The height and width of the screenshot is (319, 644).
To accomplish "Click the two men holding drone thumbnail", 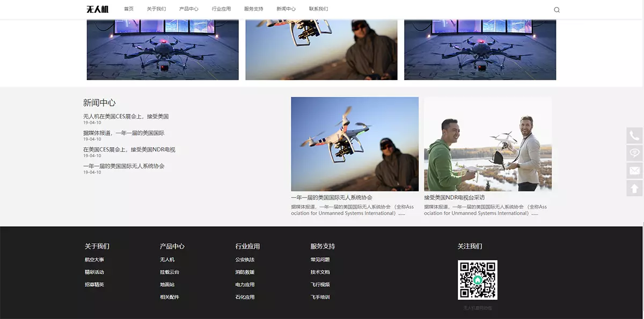I will pyautogui.click(x=487, y=144).
